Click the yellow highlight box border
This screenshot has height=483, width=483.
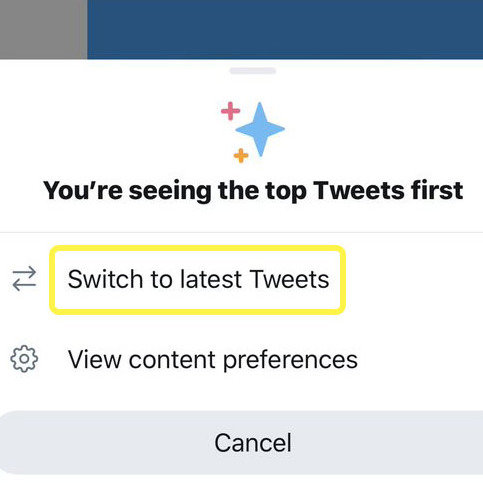pos(197,248)
